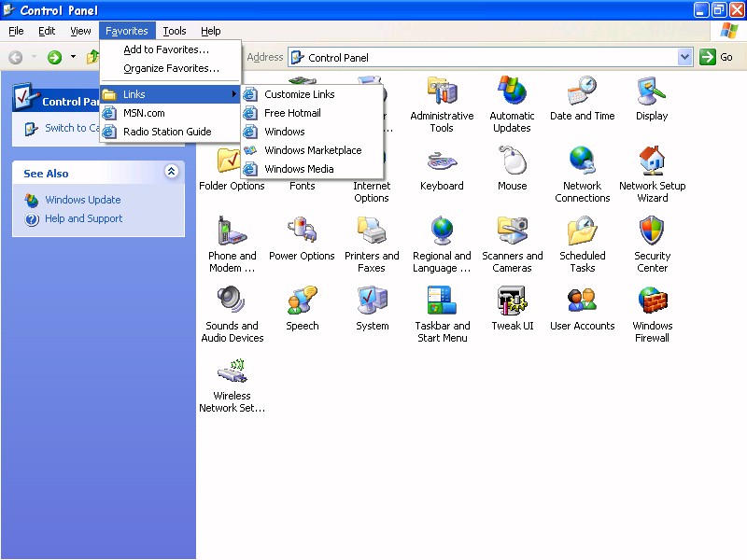Click the green Forward arrow button

[54, 58]
